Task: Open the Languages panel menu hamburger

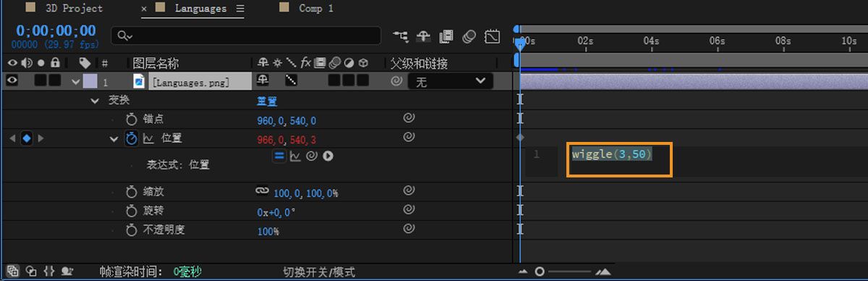Action: (x=240, y=9)
